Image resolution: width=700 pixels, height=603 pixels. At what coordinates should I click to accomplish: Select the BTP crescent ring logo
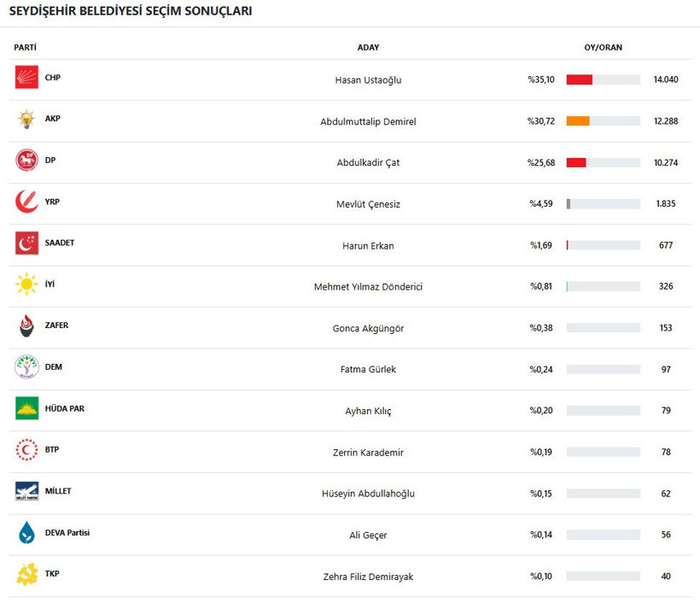click(x=26, y=450)
